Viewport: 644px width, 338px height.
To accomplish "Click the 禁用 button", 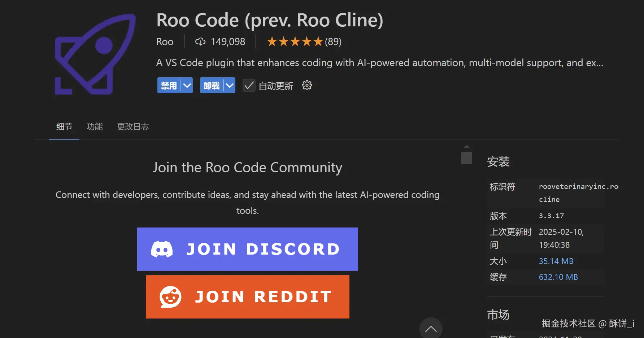I will tap(169, 86).
